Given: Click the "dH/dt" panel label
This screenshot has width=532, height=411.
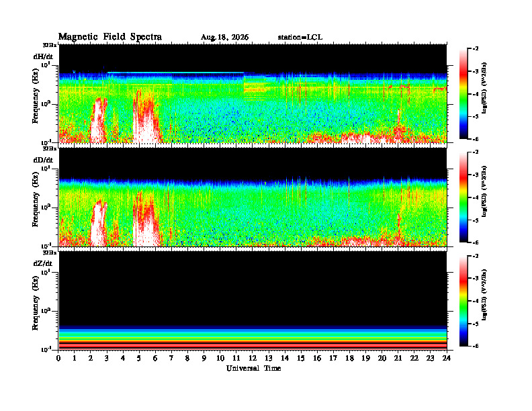Looking at the screenshot, I should pyautogui.click(x=43, y=56).
